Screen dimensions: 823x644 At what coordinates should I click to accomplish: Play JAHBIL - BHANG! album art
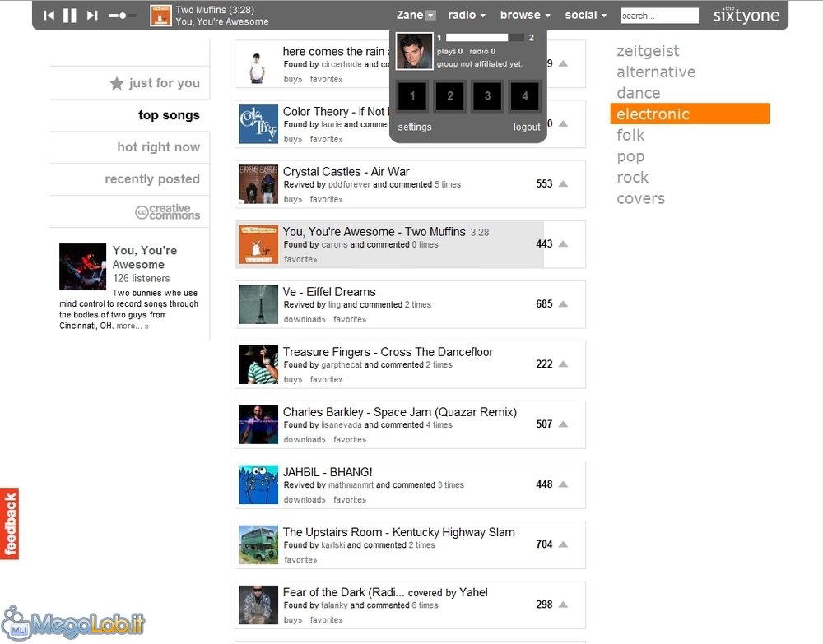point(258,484)
